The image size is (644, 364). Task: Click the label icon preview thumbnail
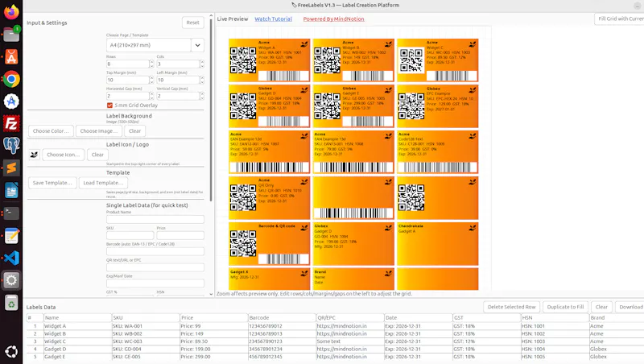34,155
